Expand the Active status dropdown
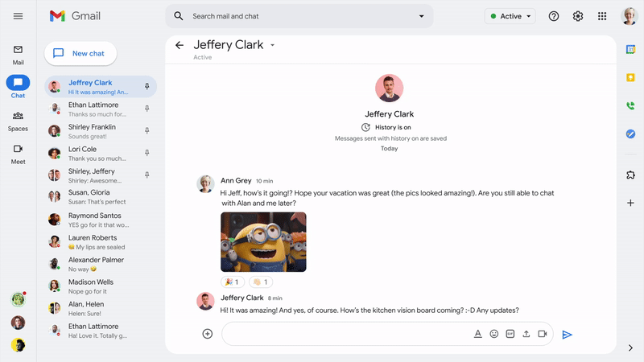Screen dimensions: 644x362 [x=511, y=16]
